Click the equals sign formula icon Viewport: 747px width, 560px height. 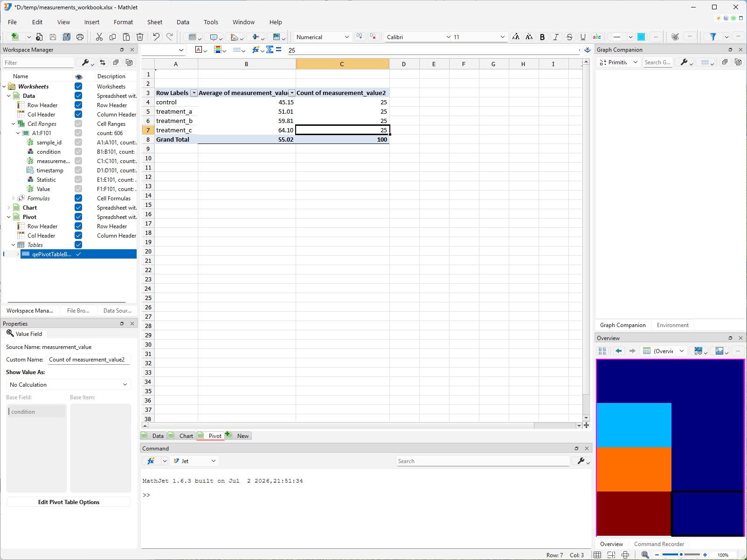(278, 49)
